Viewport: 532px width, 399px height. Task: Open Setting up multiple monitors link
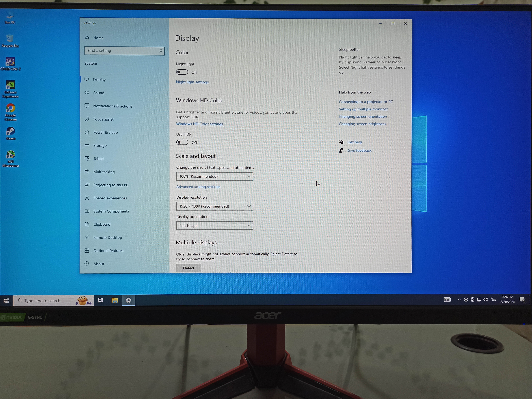point(363,109)
